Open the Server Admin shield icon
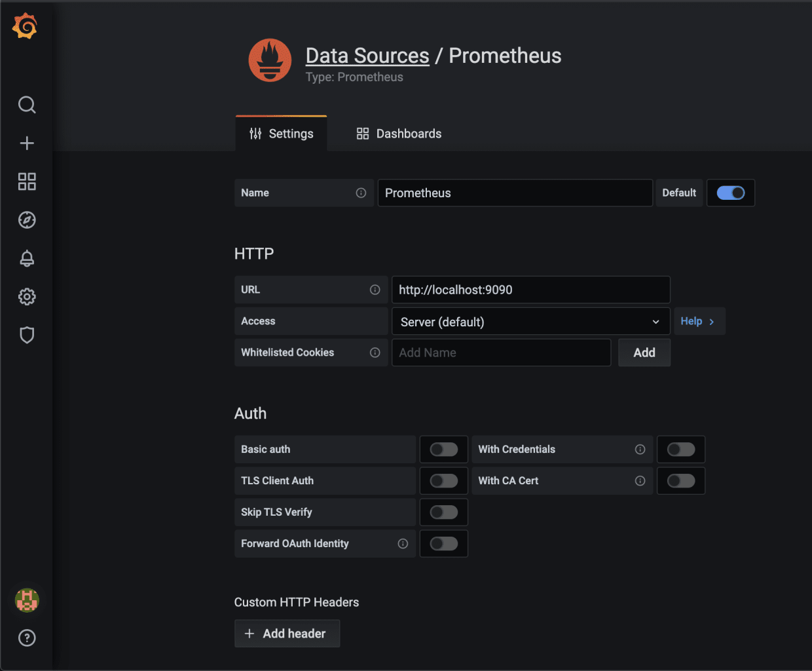Viewport: 812px width, 671px height. pos(27,335)
